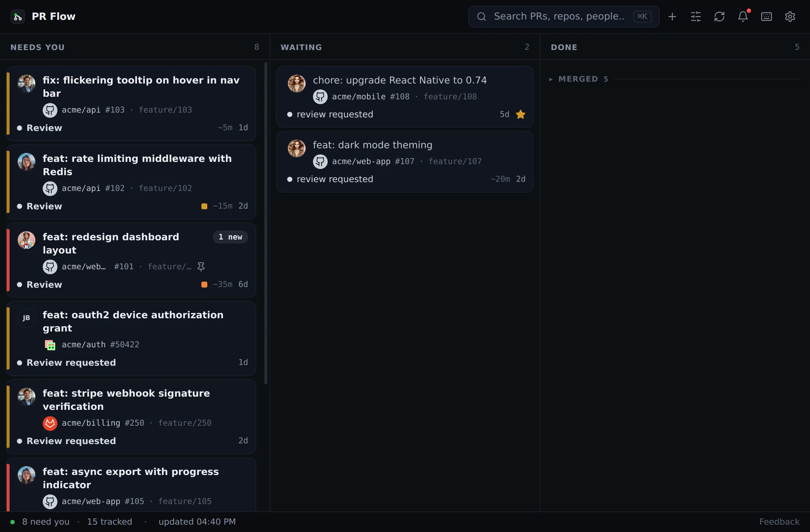810x532 pixels.
Task: Click the refresh sync icon
Action: pyautogui.click(x=719, y=17)
